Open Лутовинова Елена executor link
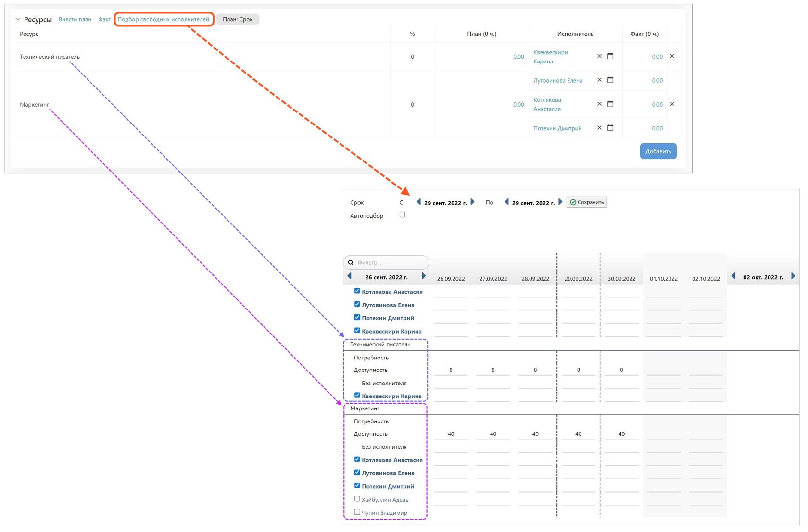808x532 pixels. tap(558, 80)
